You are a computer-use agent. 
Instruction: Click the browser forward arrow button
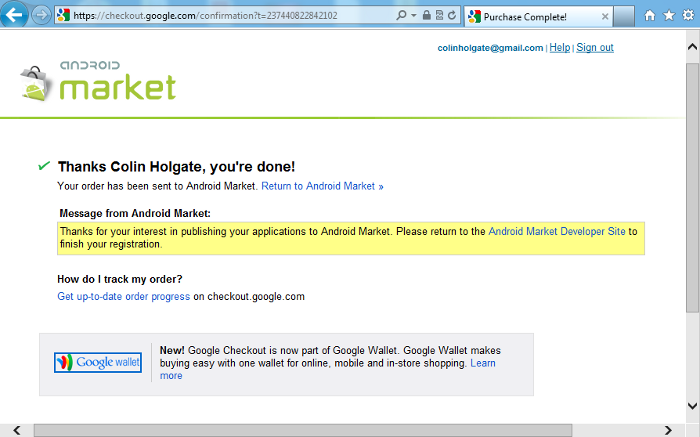(x=41, y=16)
